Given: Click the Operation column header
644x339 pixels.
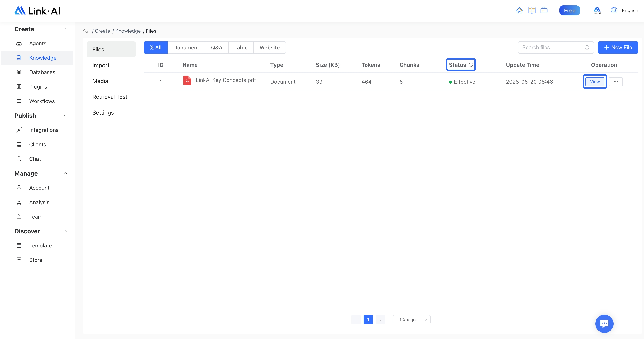Looking at the screenshot, I should point(604,65).
